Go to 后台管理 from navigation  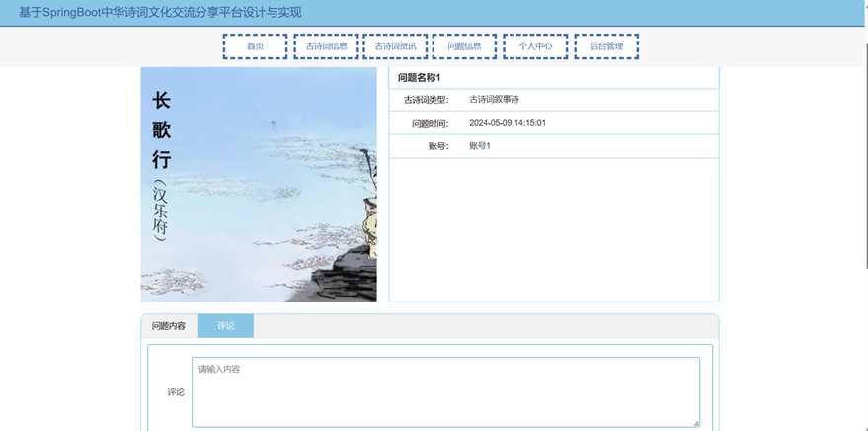point(606,46)
